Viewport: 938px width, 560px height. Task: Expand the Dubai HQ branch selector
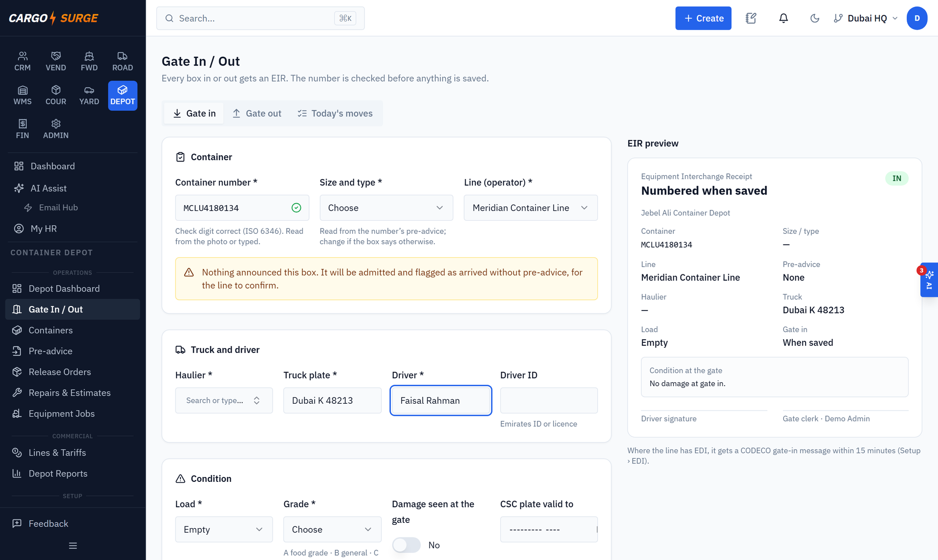coord(866,18)
